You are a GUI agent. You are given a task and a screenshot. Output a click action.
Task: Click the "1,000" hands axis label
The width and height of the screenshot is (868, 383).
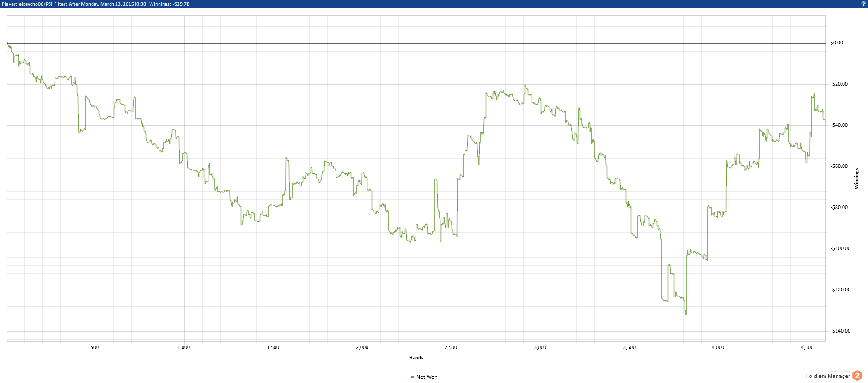point(184,347)
